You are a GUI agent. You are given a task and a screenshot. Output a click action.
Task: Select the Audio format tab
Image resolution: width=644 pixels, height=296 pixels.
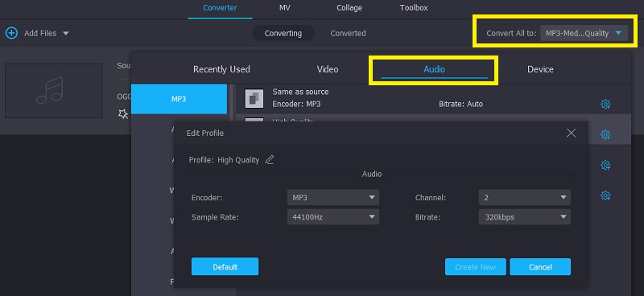click(x=434, y=69)
